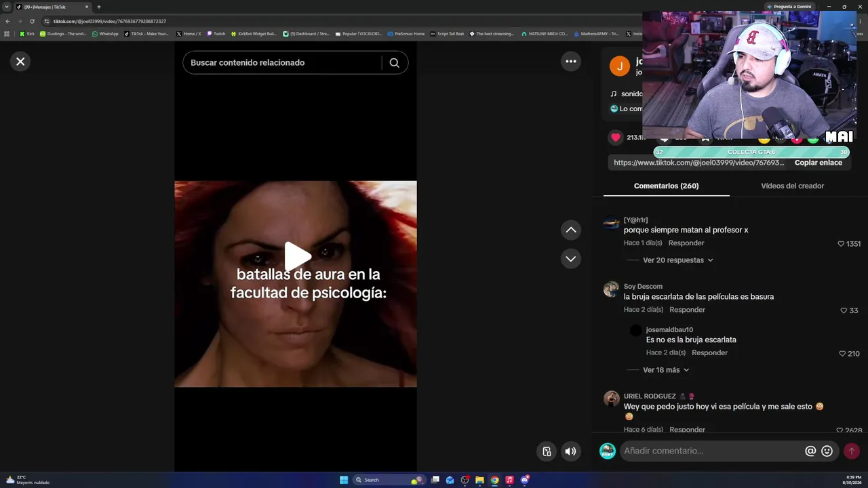Open the apps grid in bookmarks bar

[7, 34]
